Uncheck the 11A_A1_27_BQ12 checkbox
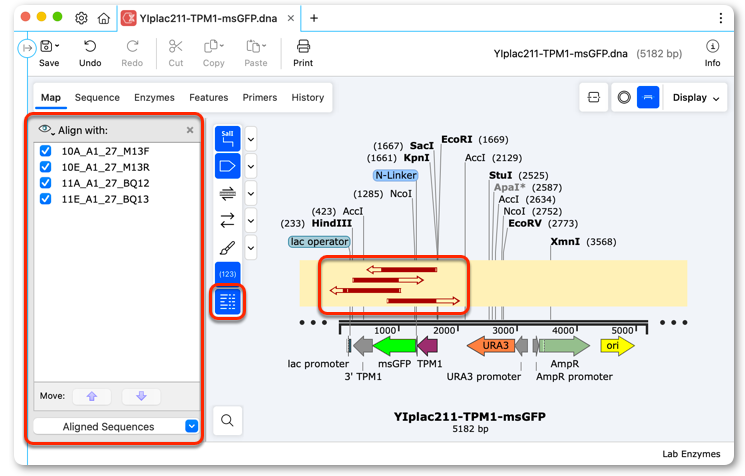Image resolution: width=745 pixels, height=476 pixels. tap(46, 183)
